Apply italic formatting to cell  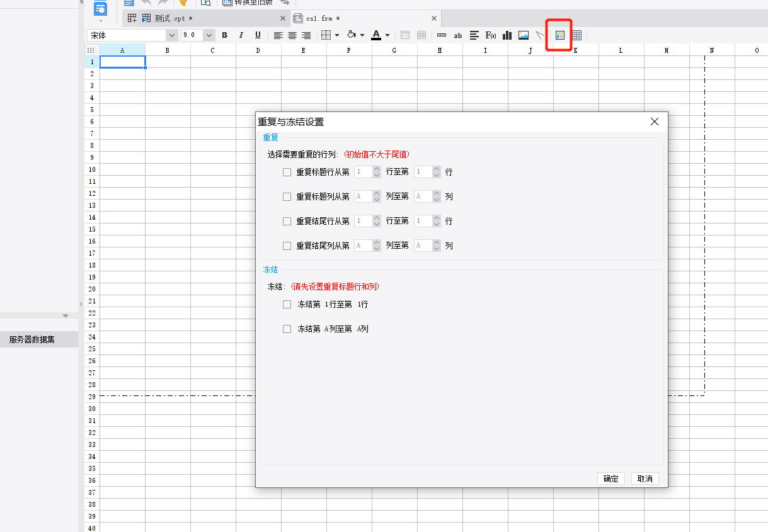pos(241,35)
